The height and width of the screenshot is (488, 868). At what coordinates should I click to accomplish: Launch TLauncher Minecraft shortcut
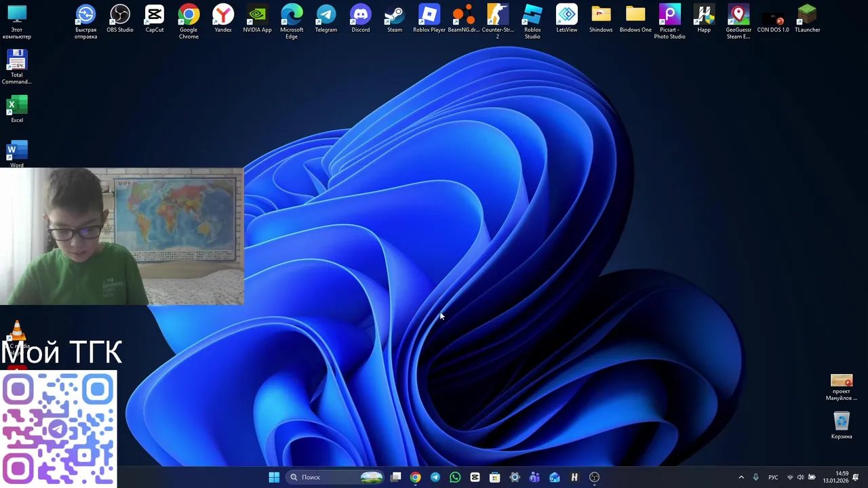(807, 19)
